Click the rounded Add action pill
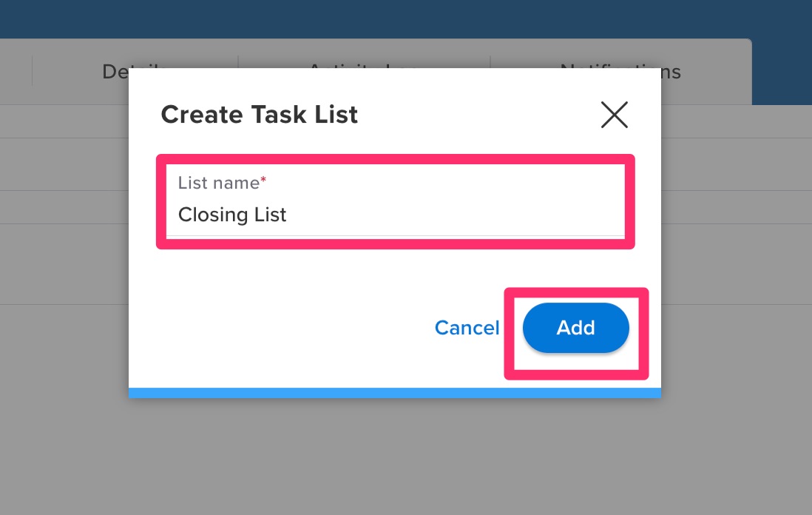This screenshot has width=812, height=515. pyautogui.click(x=575, y=328)
